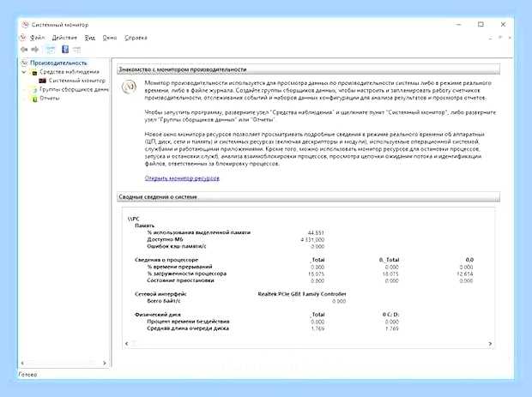
Task: Click % использования выделенной памяти row
Action: point(199,232)
